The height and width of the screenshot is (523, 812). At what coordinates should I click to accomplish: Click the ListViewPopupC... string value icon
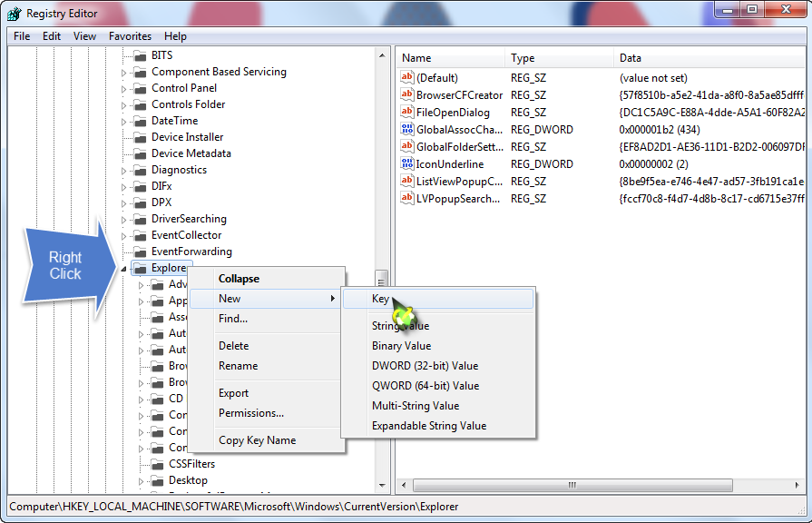pyautogui.click(x=407, y=181)
